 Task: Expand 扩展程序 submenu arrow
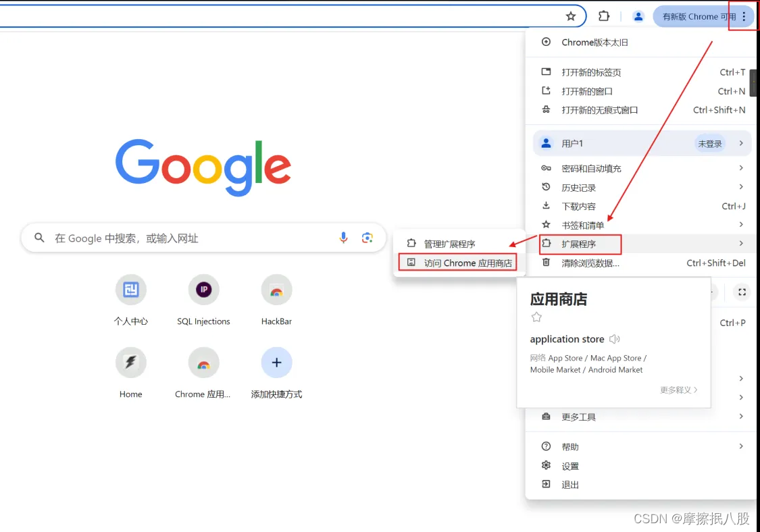click(741, 243)
